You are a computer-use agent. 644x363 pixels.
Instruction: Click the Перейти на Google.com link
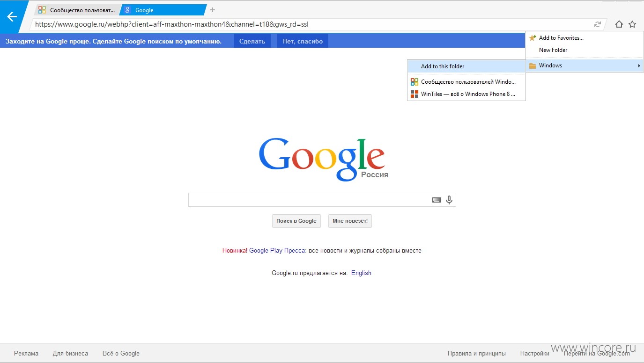[x=597, y=354]
